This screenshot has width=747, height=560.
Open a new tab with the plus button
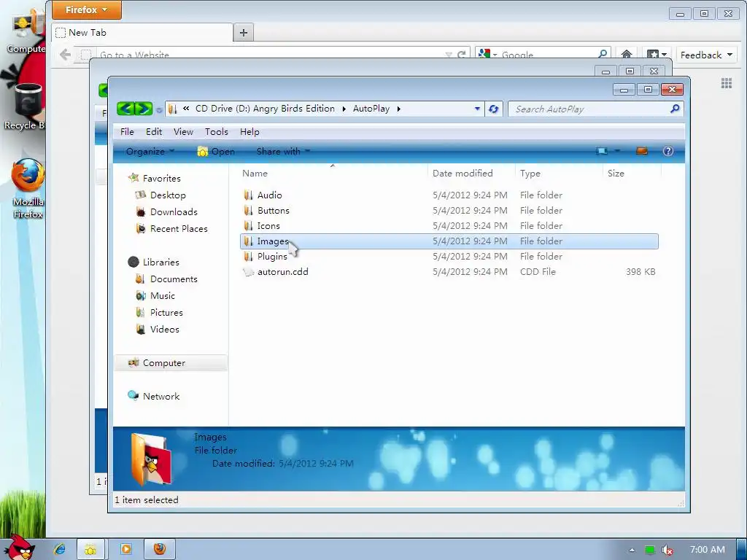(244, 32)
